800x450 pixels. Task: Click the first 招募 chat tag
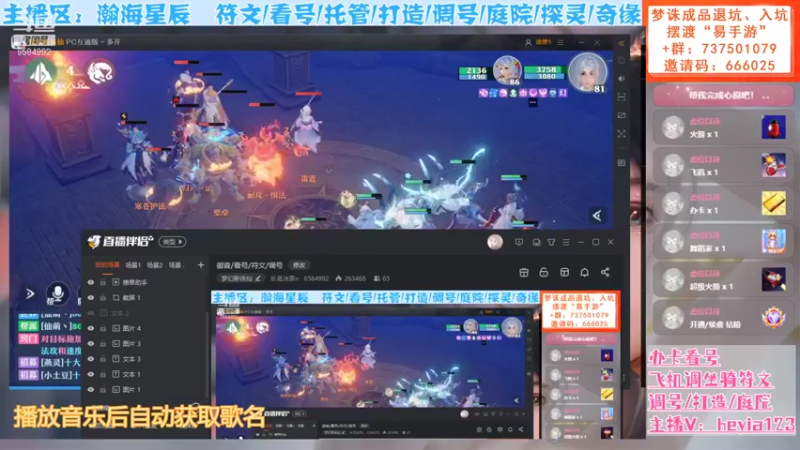tap(28, 363)
